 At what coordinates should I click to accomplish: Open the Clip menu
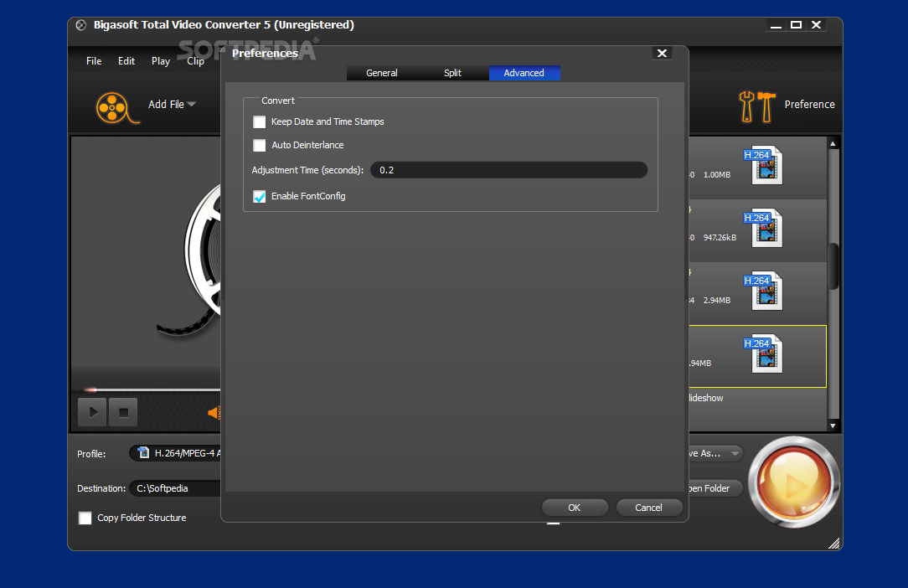195,61
